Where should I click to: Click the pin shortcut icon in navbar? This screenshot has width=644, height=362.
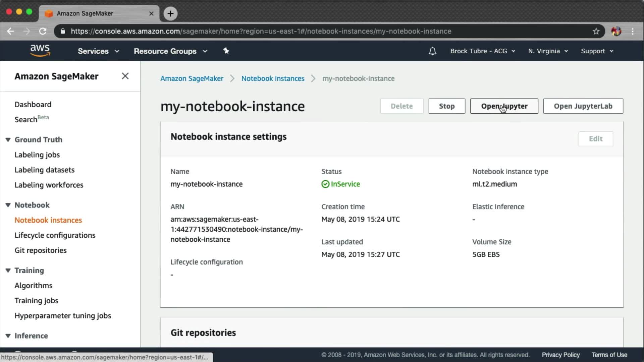click(226, 51)
